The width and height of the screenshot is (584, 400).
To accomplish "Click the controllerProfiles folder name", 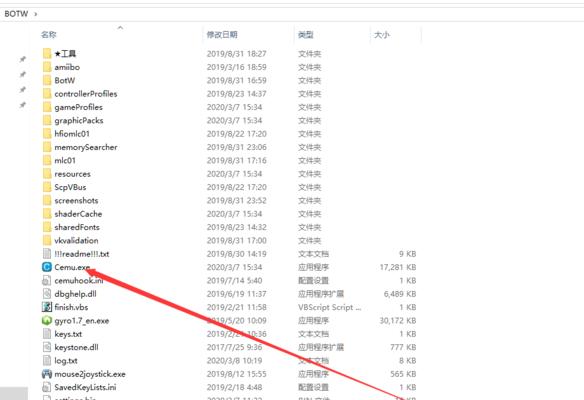I will pyautogui.click(x=86, y=94).
